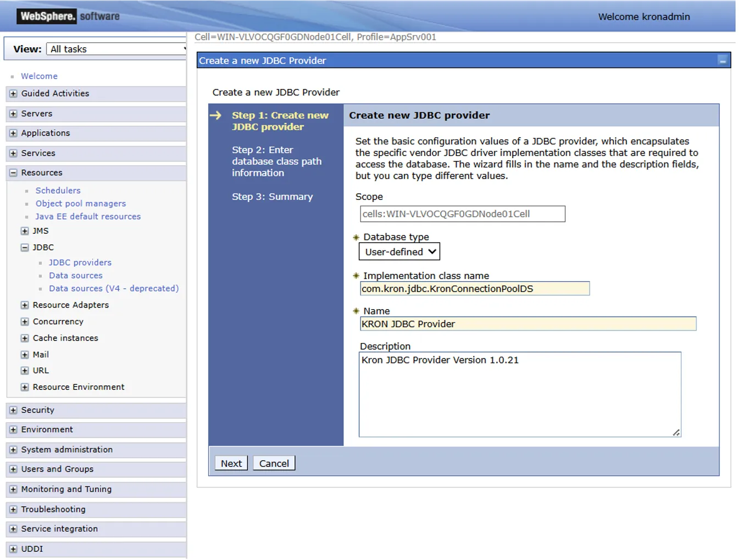Open the View tasks dropdown
This screenshot has height=560, width=739.
[x=116, y=49]
